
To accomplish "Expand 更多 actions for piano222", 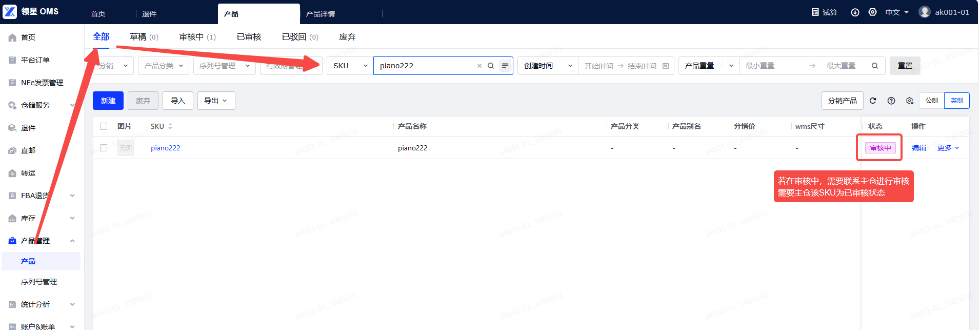I will (x=948, y=148).
